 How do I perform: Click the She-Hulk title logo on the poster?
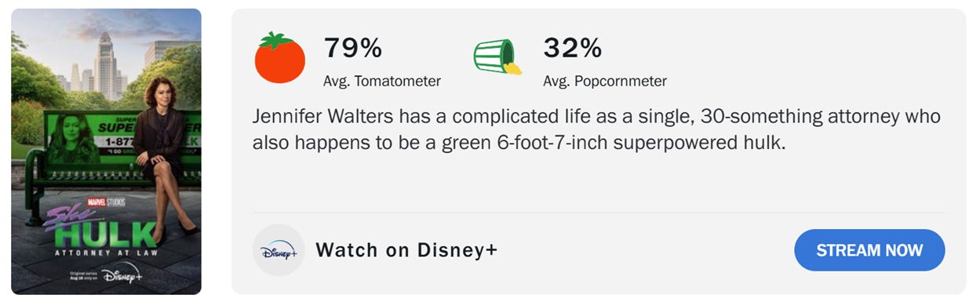pos(100,228)
